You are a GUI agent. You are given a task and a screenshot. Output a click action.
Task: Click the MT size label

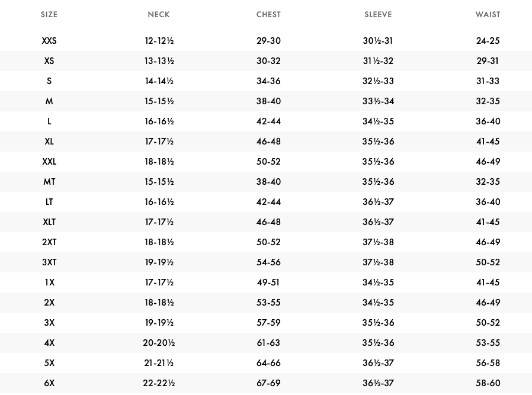coord(49,182)
